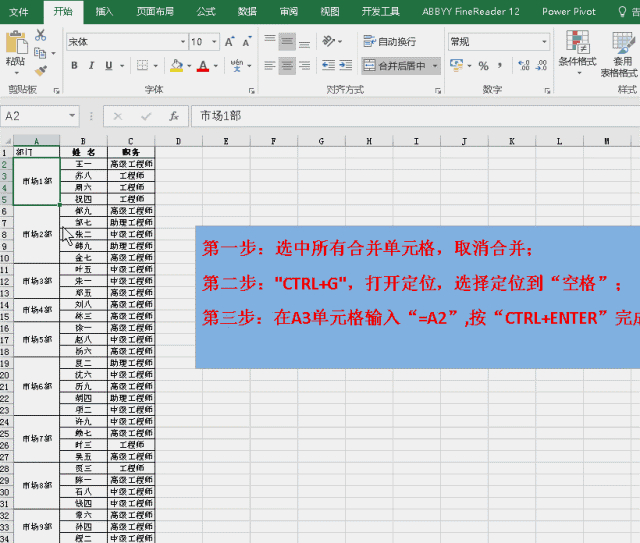The height and width of the screenshot is (543, 640).
Task: Click the formula bar containing 市场1部
Action: click(416, 116)
